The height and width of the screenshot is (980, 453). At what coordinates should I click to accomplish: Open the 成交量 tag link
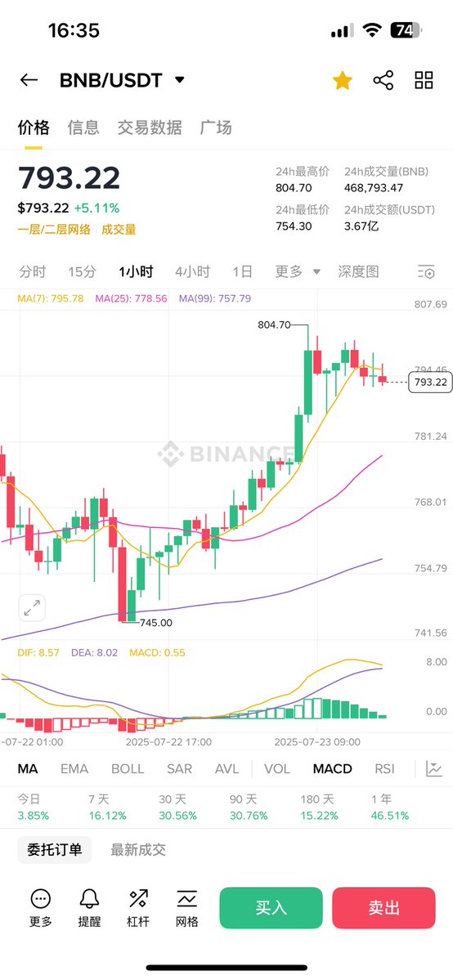119,230
